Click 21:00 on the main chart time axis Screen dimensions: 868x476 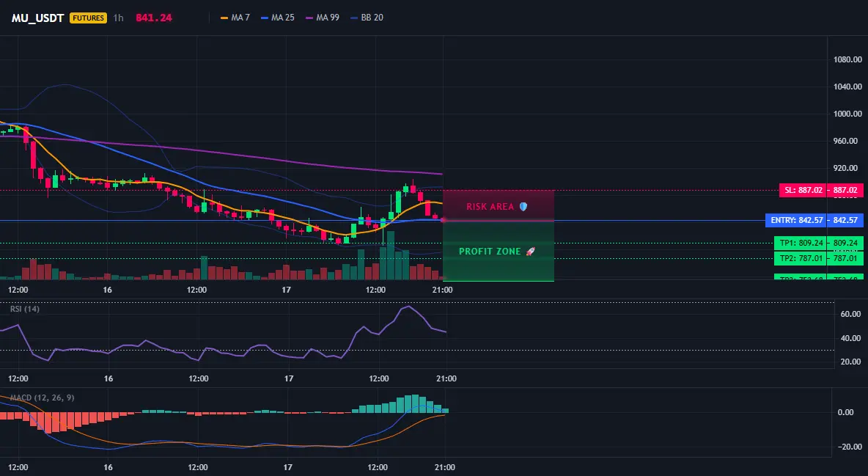(442, 290)
